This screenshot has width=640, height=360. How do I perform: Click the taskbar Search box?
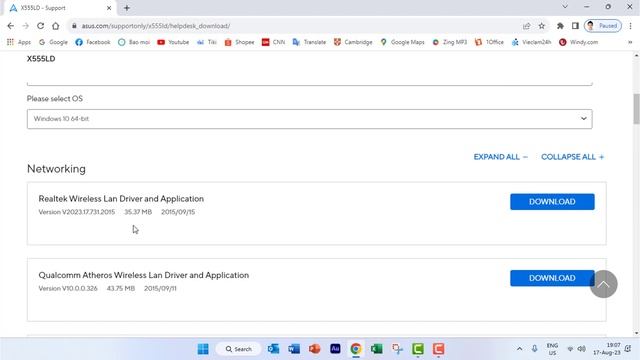[239, 349]
